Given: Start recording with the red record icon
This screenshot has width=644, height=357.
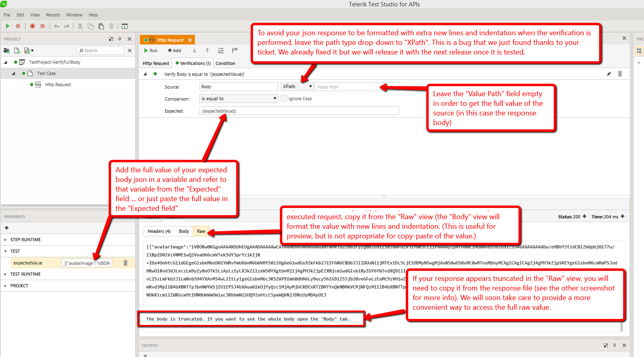Looking at the screenshot, I should pos(32,26).
